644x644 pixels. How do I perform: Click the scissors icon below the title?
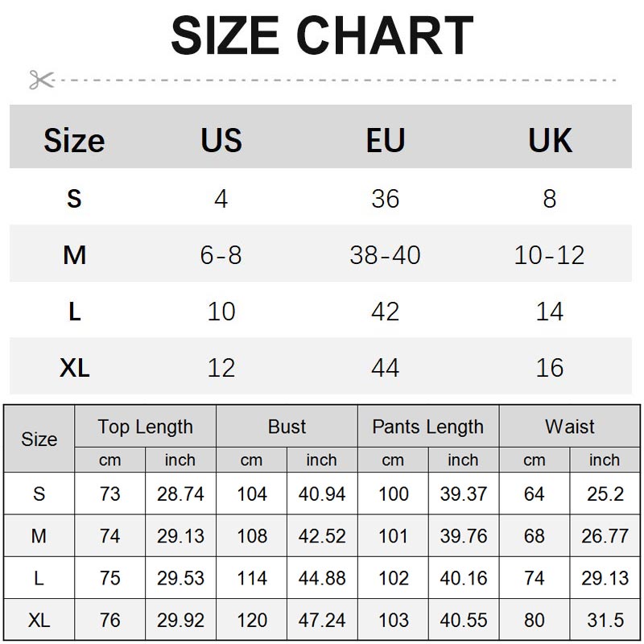(x=41, y=80)
